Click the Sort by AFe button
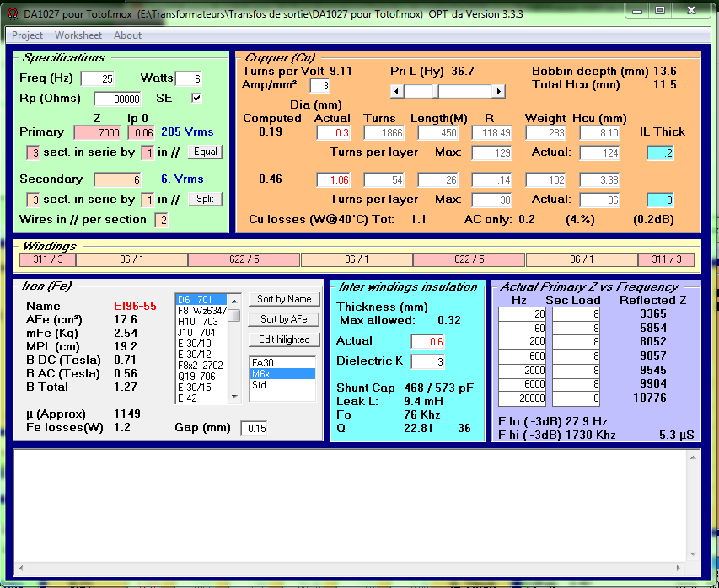Screen dimensions: 719x588 [284, 319]
